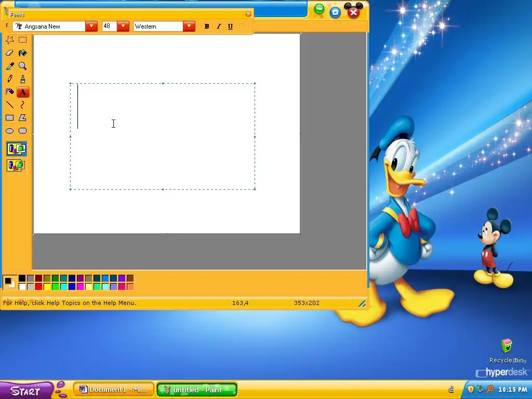Pick the bright red color swatch
This screenshot has width=532, height=399.
click(x=38, y=287)
